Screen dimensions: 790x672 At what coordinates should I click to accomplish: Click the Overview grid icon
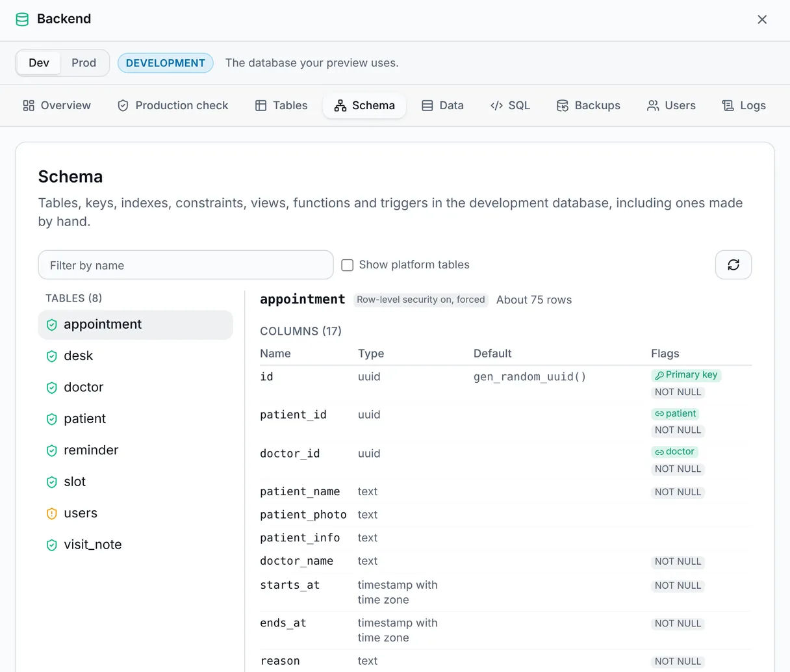[29, 105]
